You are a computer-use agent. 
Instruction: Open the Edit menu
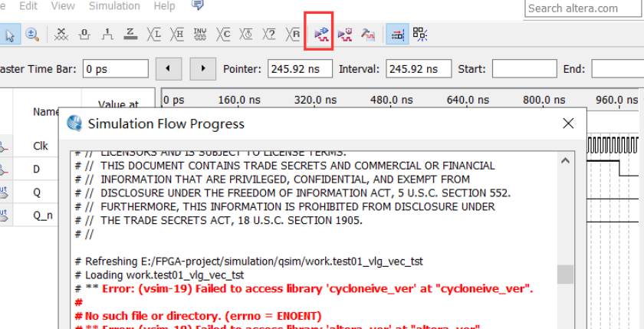28,6
